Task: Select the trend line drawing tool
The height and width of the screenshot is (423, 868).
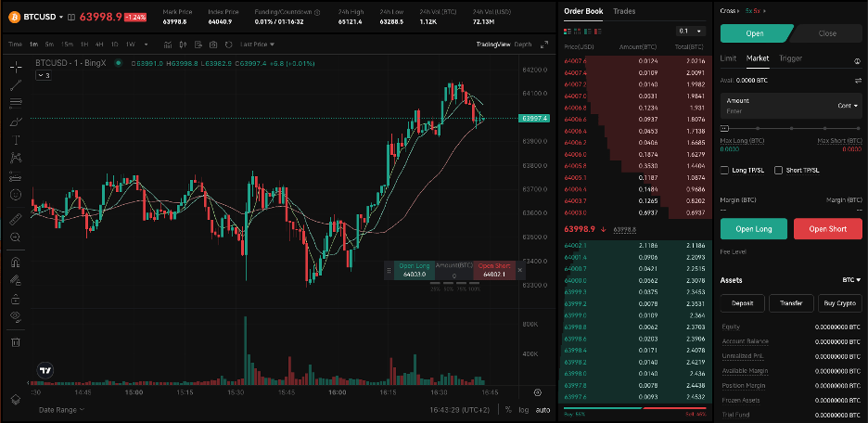Action: (x=16, y=84)
